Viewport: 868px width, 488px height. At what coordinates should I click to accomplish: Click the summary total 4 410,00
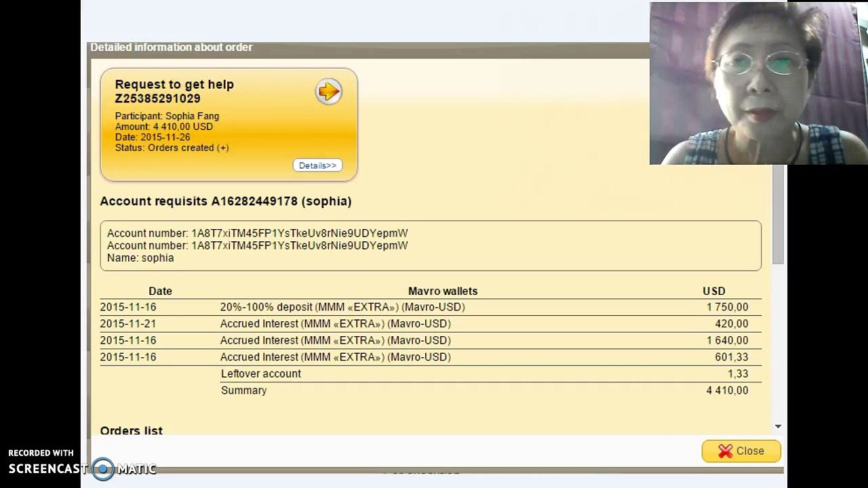pos(727,390)
